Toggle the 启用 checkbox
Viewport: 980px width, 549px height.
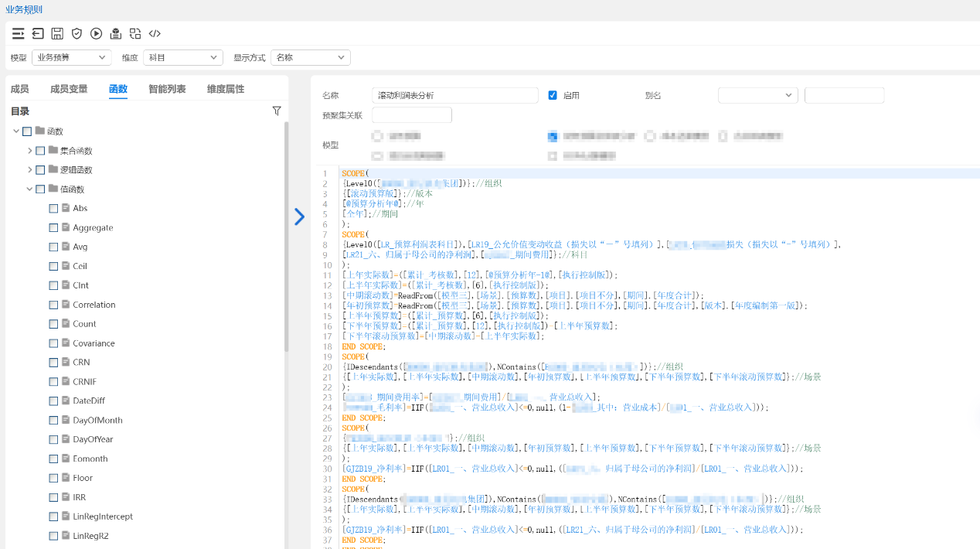tap(553, 95)
